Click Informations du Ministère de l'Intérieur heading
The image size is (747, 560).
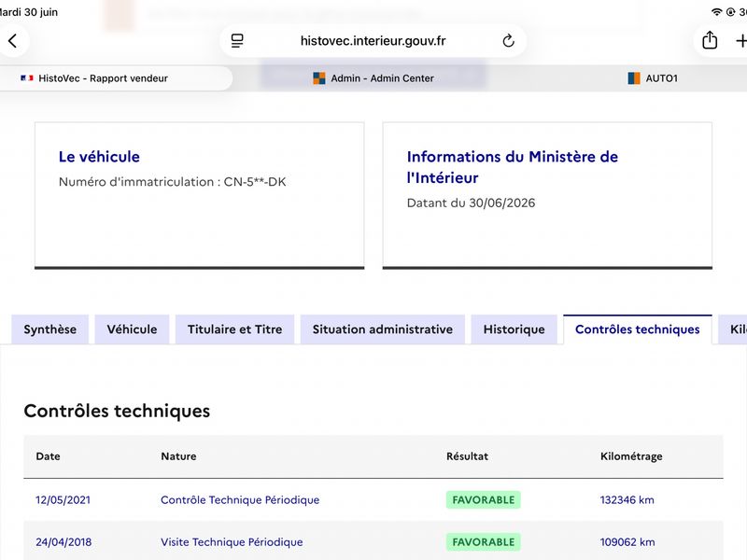[x=512, y=167]
